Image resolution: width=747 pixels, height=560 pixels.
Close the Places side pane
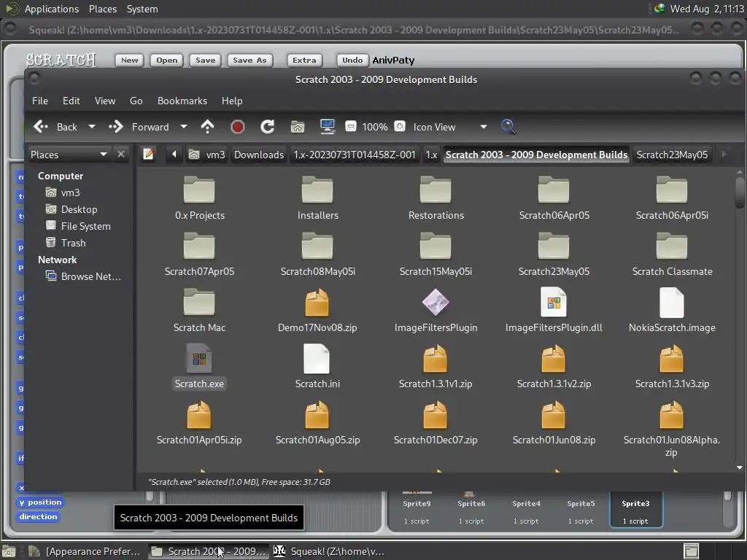point(121,155)
